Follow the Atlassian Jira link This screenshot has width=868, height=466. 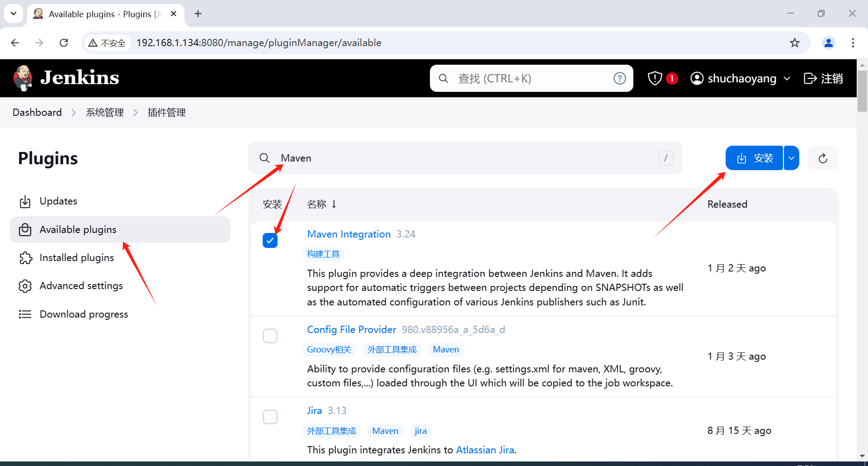tap(485, 450)
